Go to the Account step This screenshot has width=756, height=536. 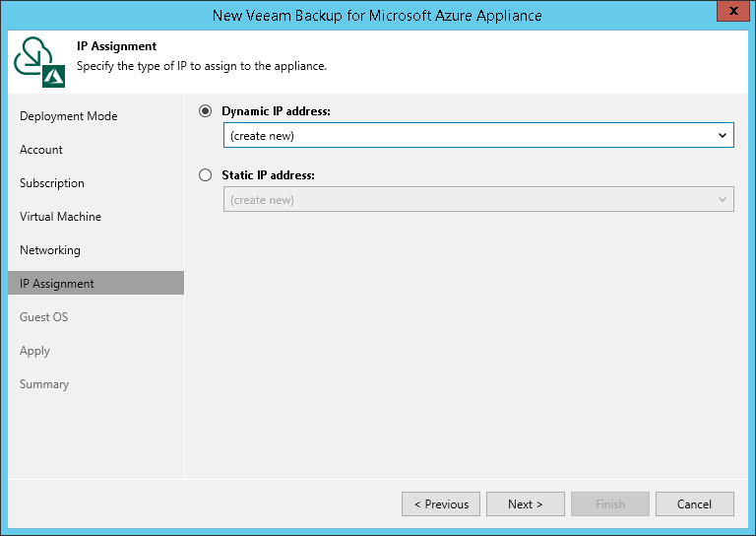coord(41,150)
